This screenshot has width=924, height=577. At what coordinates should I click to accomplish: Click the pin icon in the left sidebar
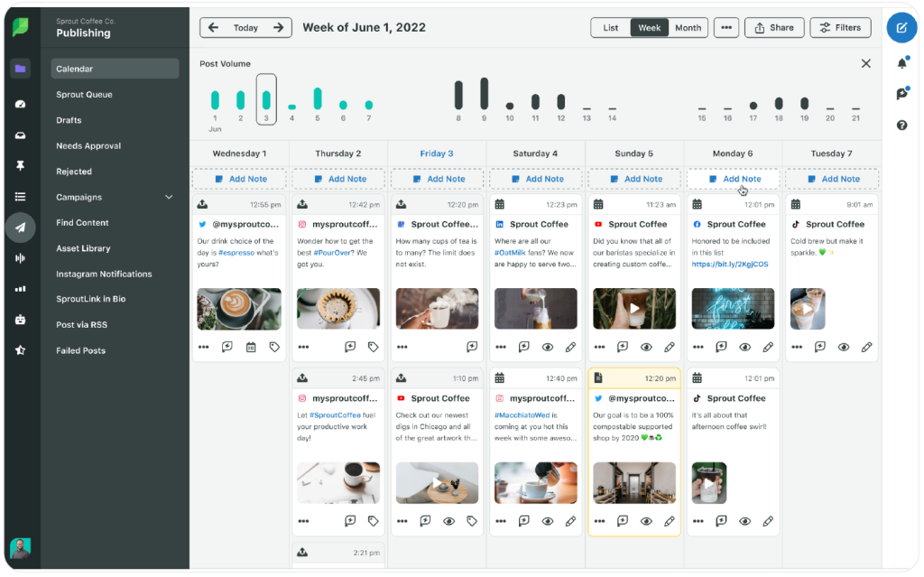pyautogui.click(x=21, y=165)
